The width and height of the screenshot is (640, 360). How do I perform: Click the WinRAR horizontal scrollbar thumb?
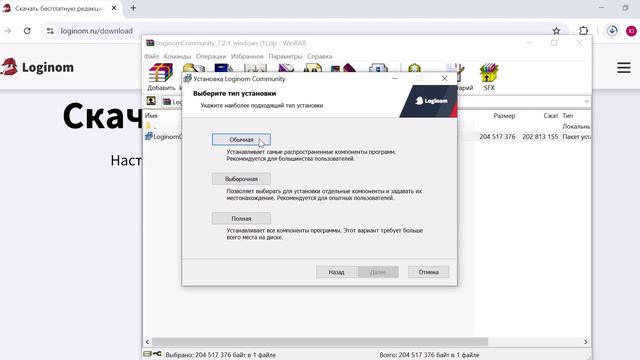click(320, 342)
